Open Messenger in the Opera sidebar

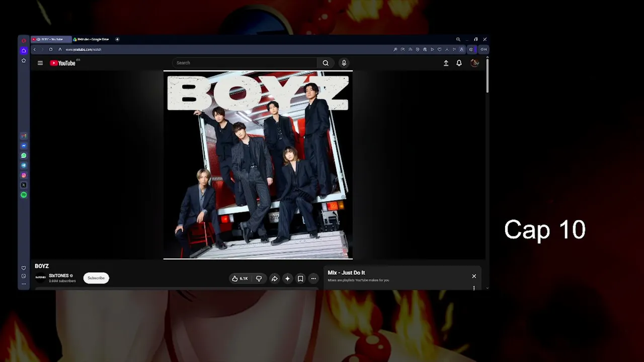click(x=24, y=146)
